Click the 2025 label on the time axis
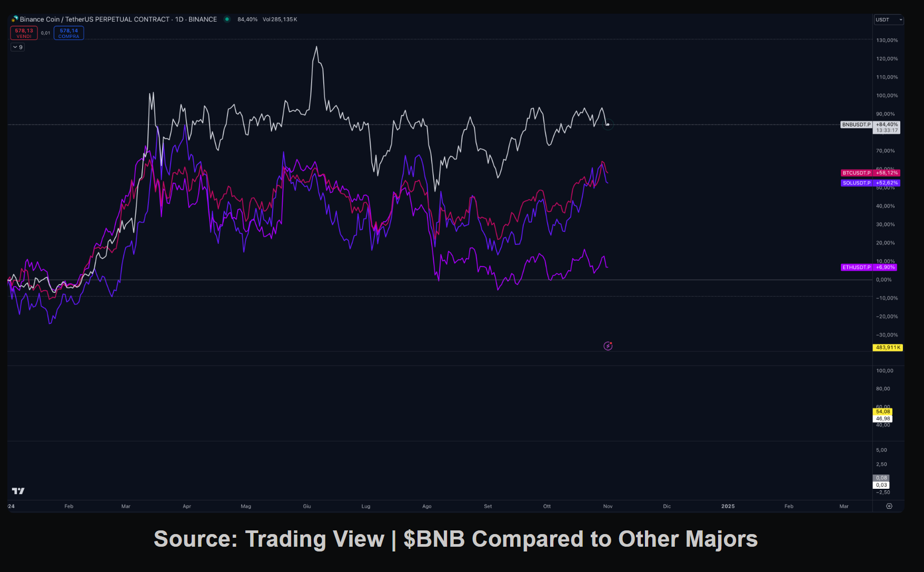The image size is (924, 572). tap(728, 506)
